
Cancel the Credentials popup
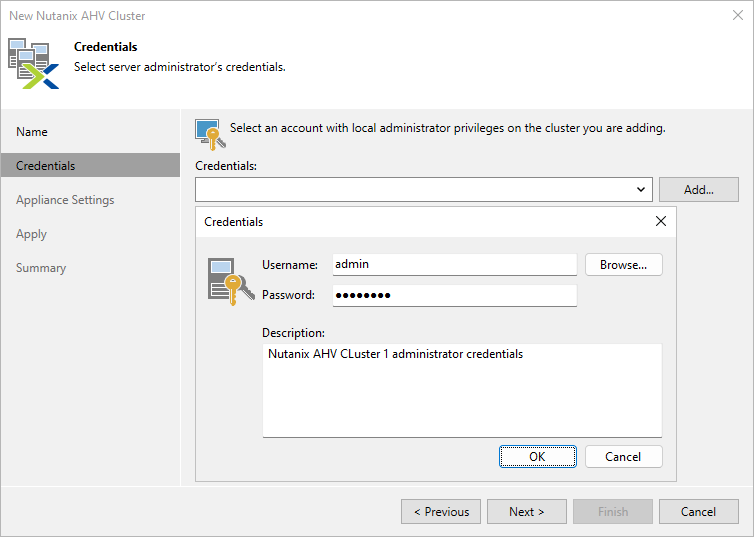tap(623, 456)
